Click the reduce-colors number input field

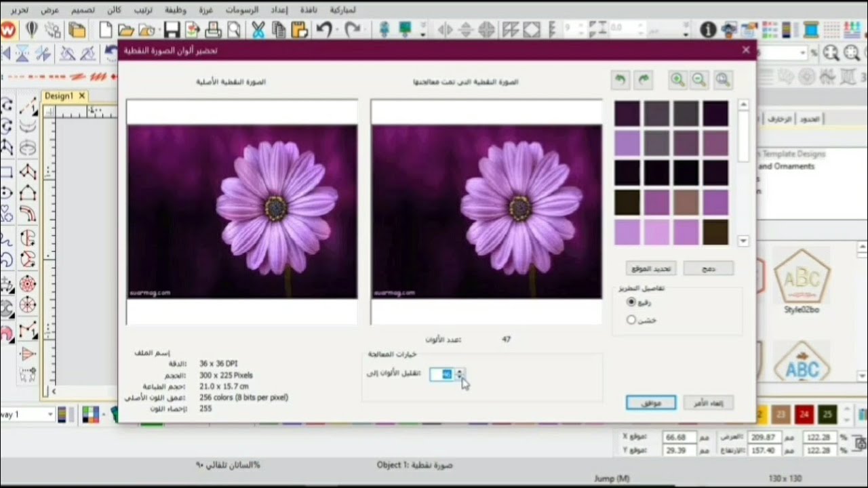pos(441,374)
